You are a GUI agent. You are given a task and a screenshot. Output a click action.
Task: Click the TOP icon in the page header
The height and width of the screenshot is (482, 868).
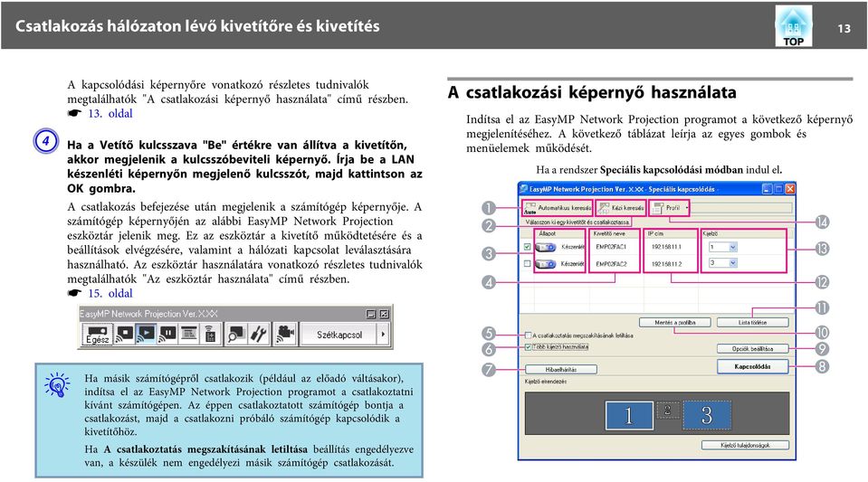(x=793, y=25)
